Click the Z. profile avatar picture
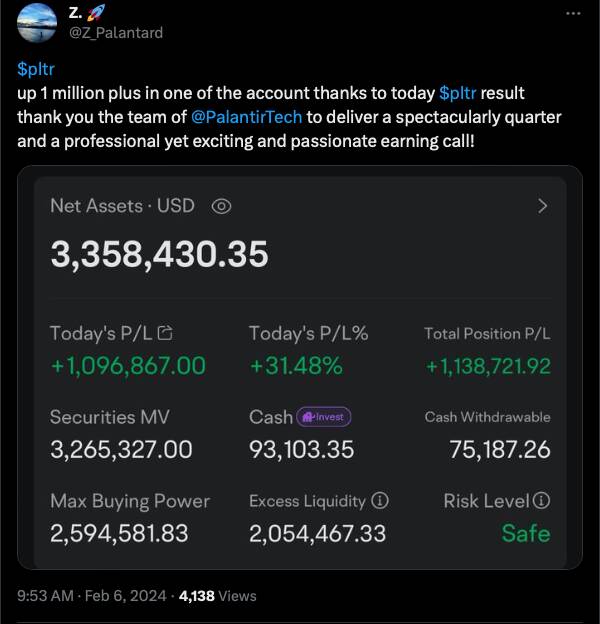Viewport: 600px width, 624px height. [38, 23]
